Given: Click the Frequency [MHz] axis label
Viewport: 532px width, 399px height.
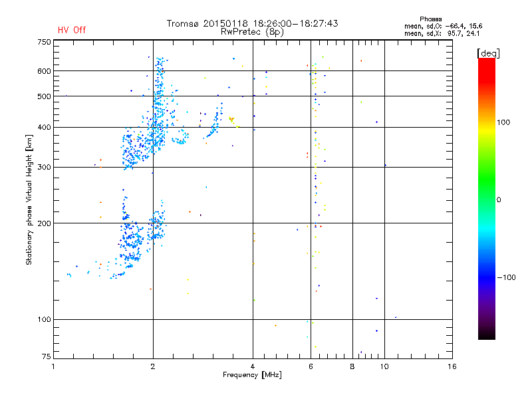Looking at the screenshot, I should point(252,375).
